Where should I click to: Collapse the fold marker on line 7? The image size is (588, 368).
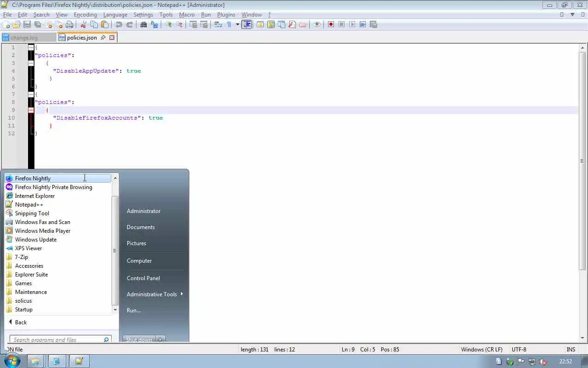coord(31,94)
